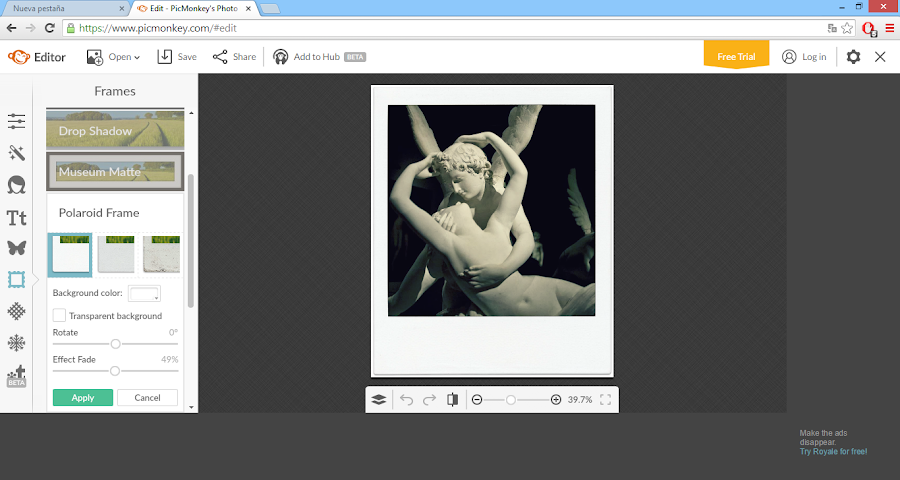
Task: Select the Museum Matte frame
Action: click(x=115, y=171)
